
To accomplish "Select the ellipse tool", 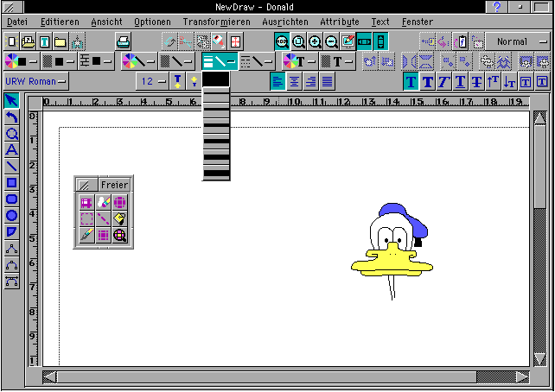I will pyautogui.click(x=11, y=215).
